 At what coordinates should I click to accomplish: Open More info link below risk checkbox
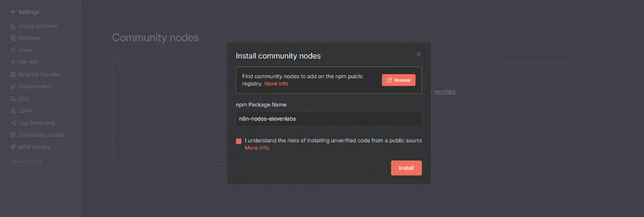pyautogui.click(x=257, y=148)
